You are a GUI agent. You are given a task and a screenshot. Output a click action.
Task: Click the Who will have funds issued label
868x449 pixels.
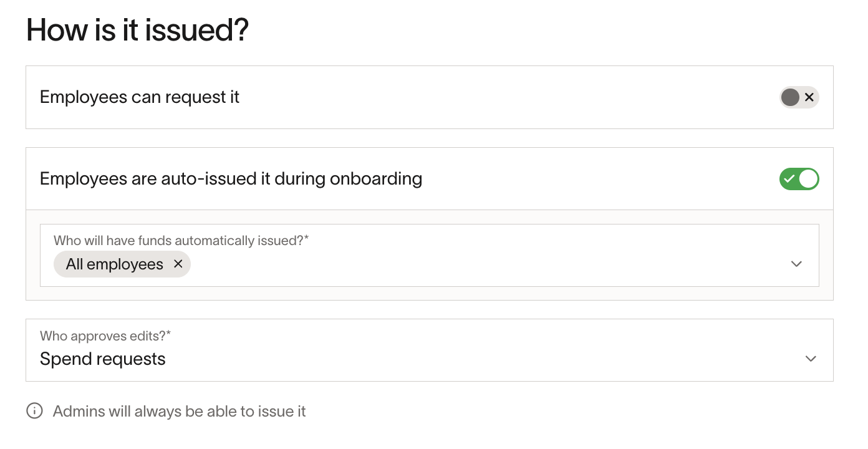coord(181,240)
